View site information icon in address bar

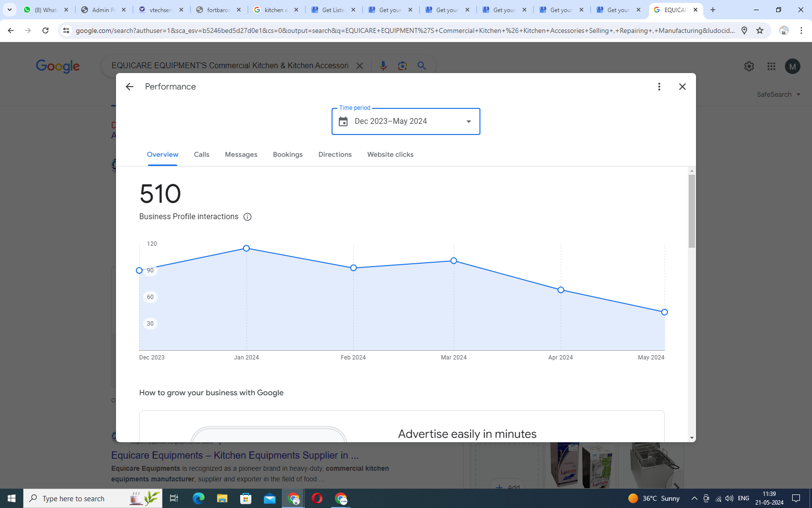(66, 30)
